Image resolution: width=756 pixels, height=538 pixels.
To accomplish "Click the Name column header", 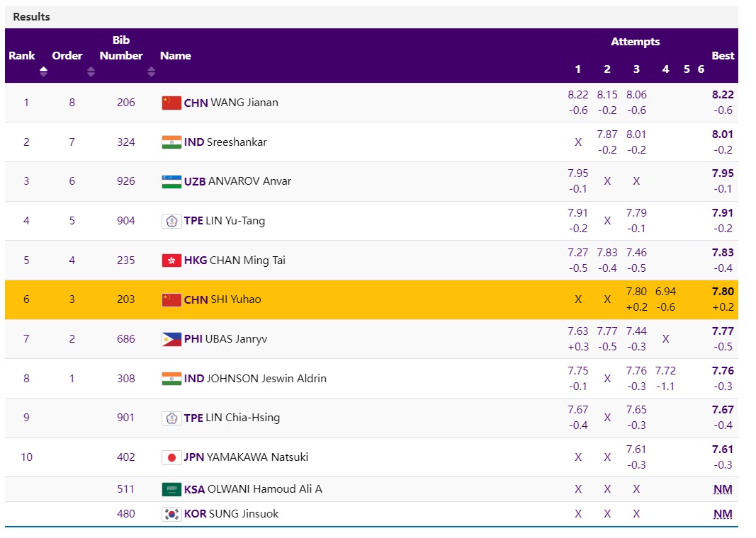I will point(176,56).
